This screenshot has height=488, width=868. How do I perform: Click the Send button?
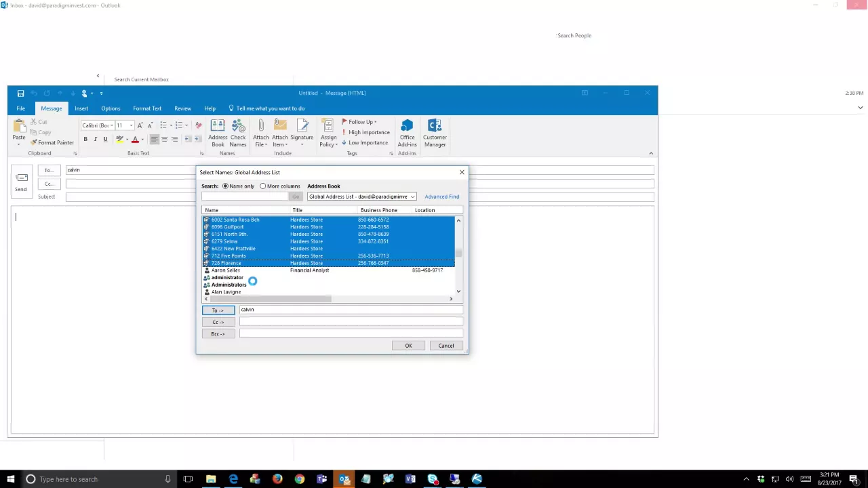21,181
